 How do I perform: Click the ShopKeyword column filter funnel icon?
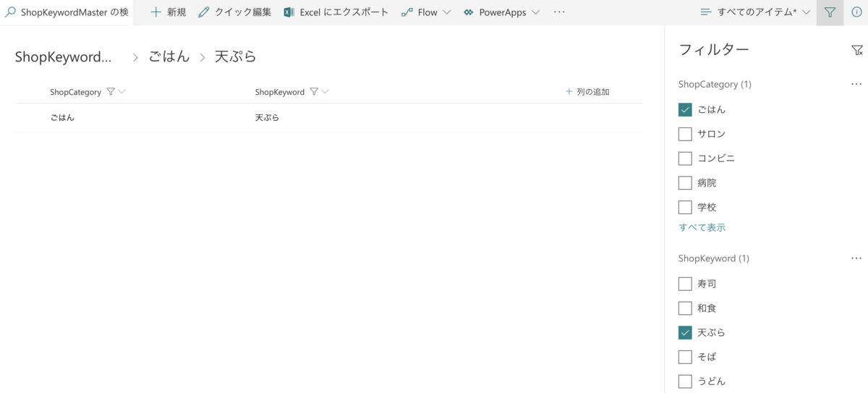314,92
